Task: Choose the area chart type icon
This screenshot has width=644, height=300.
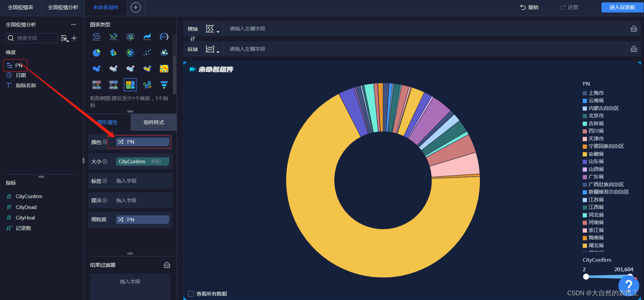Action: coord(147,37)
